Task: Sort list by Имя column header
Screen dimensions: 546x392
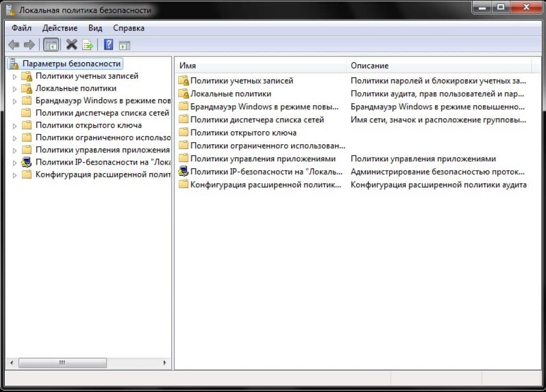Action: pos(260,66)
